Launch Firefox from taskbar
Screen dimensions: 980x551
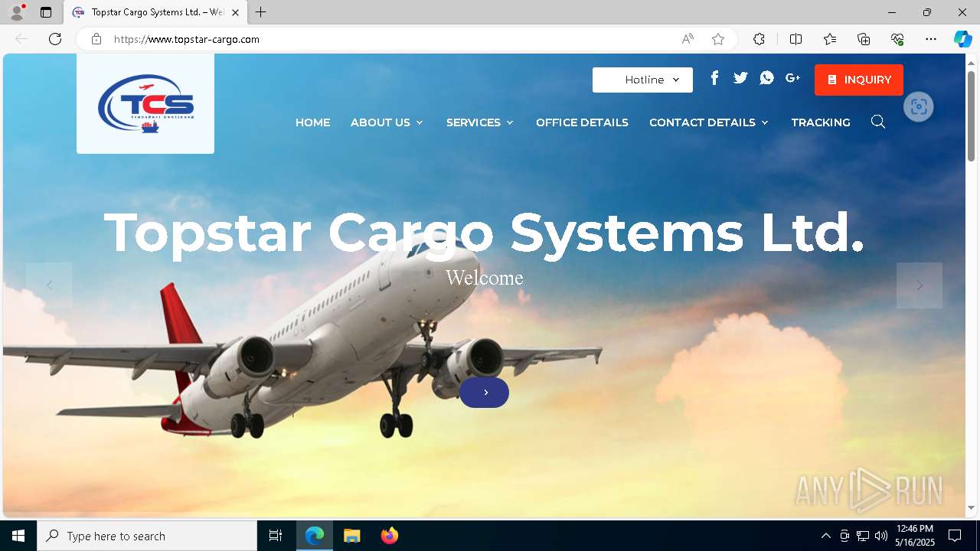point(390,536)
